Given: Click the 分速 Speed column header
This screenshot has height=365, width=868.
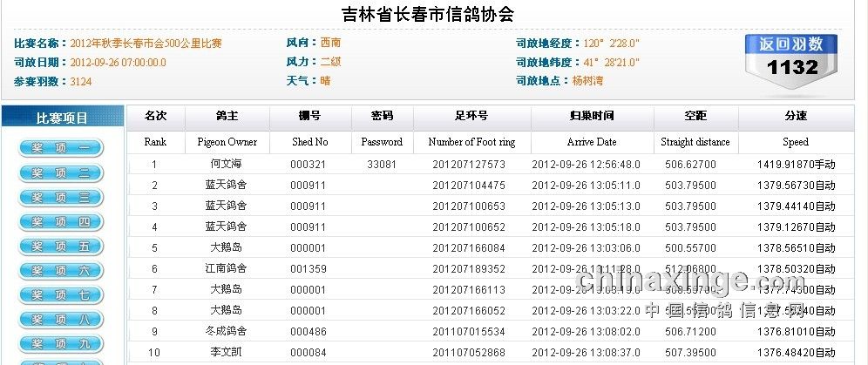Looking at the screenshot, I should click(x=795, y=117).
